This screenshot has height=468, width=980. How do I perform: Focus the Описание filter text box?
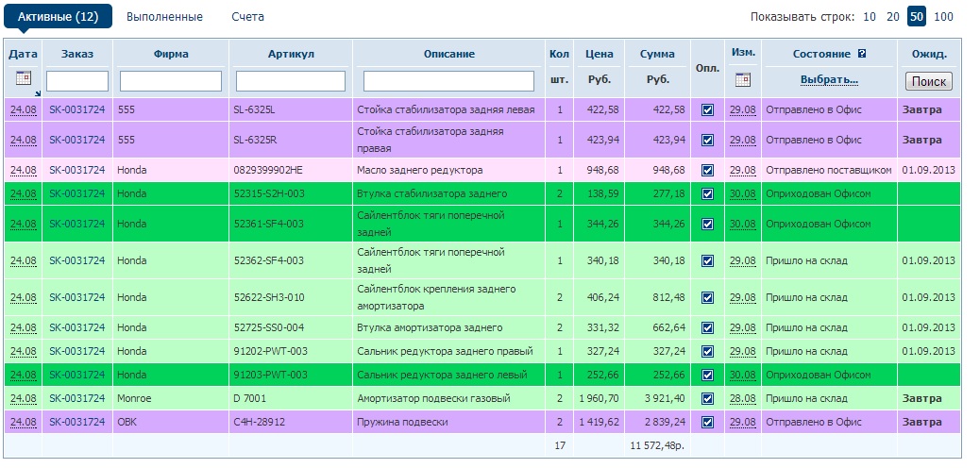(x=448, y=81)
